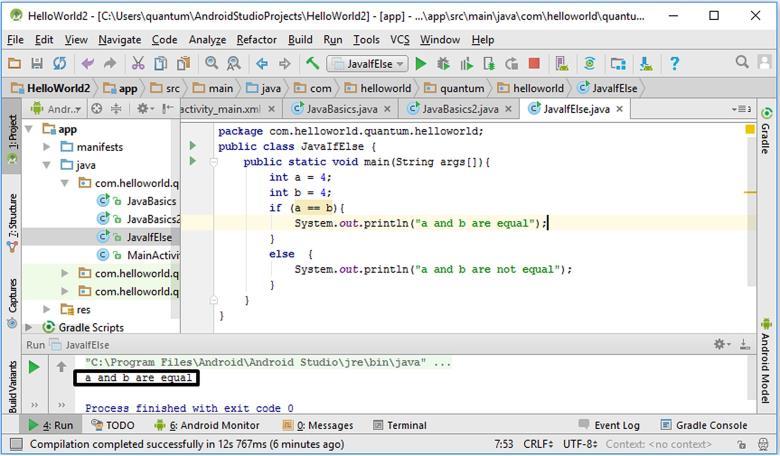Viewport: 780px width, 456px height.
Task: Paste using the clipboard icon
Action: tap(184, 63)
